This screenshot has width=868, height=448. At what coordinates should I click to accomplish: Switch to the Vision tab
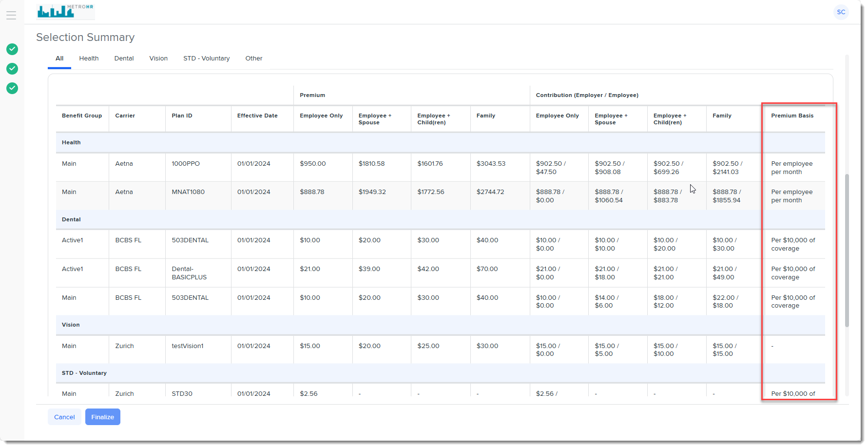point(158,58)
